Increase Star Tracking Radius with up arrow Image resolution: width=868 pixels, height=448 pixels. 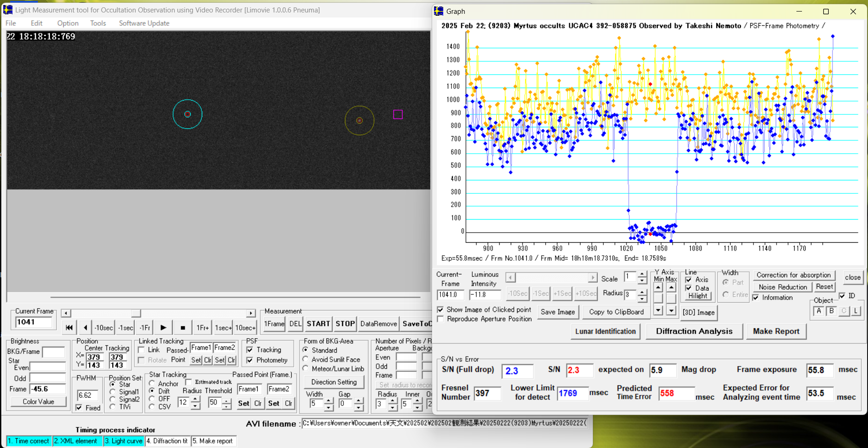coord(196,399)
